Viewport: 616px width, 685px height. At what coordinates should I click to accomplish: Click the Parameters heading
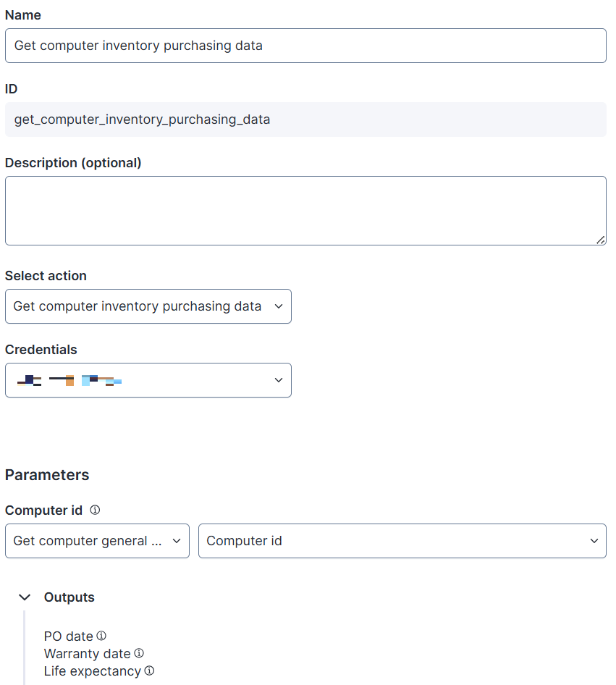click(x=47, y=475)
